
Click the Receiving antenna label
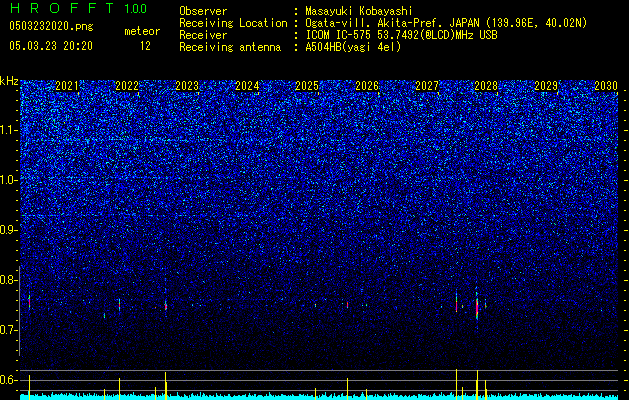pos(230,47)
